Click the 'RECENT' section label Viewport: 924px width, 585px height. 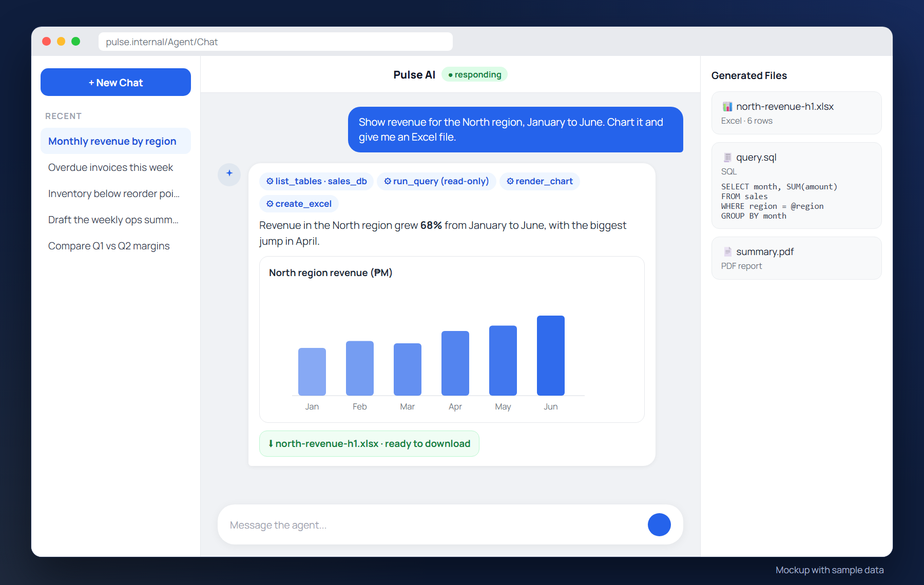[63, 116]
